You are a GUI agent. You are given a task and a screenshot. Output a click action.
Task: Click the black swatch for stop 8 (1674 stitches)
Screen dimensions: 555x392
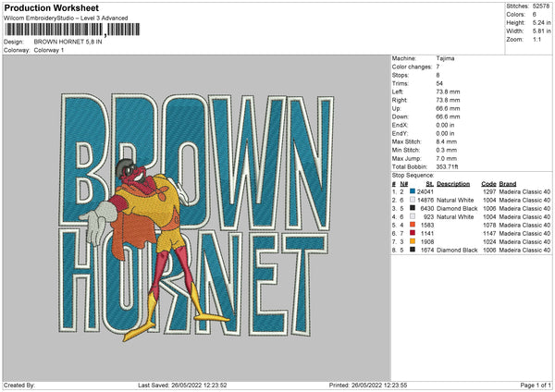[413, 250]
